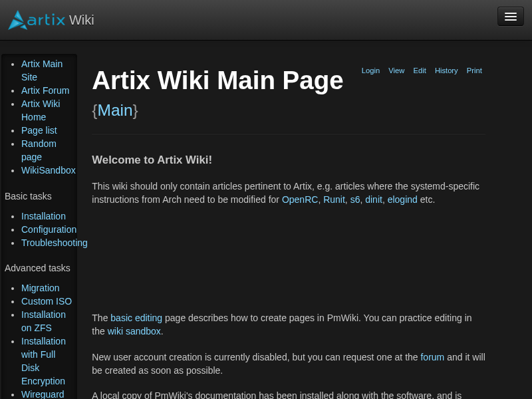Viewport: 532px width, 399px height.
Task: Click the 'Welcome to Artix Wiki!' heading
Action: point(152,160)
